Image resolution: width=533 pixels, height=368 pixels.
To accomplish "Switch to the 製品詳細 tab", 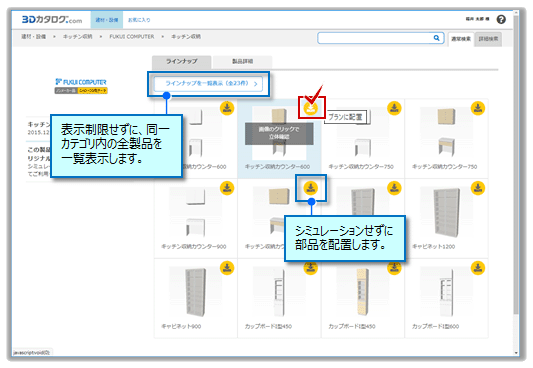I will [x=242, y=62].
